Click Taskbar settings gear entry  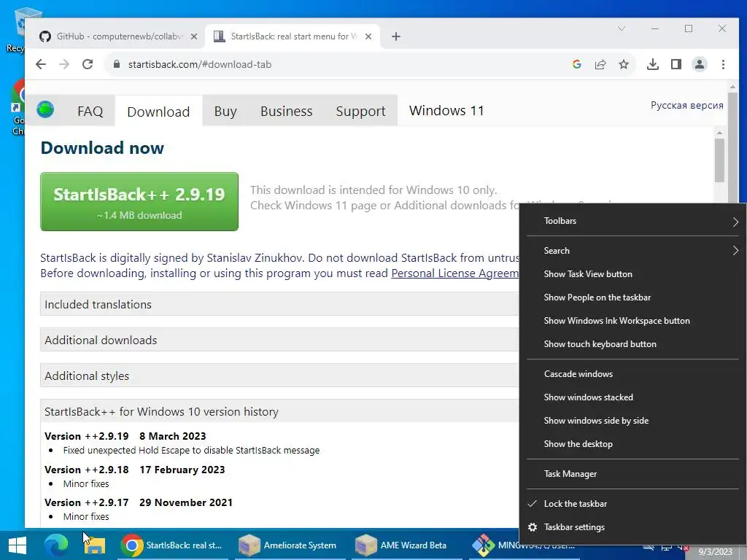(632, 527)
